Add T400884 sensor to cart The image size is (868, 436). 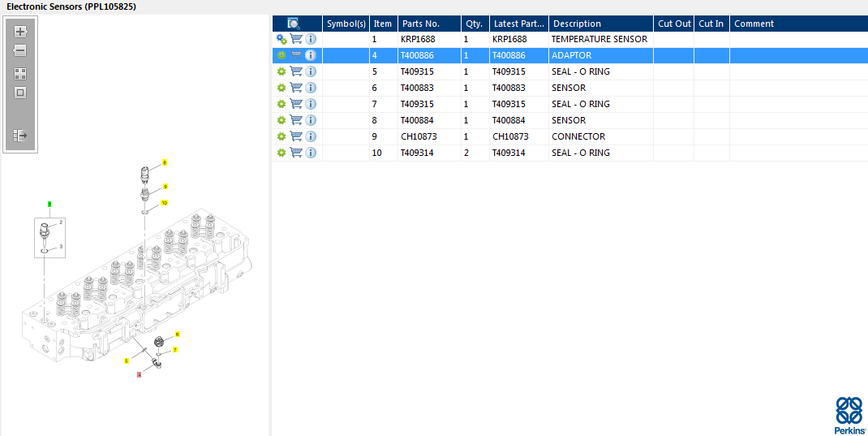pyautogui.click(x=297, y=119)
